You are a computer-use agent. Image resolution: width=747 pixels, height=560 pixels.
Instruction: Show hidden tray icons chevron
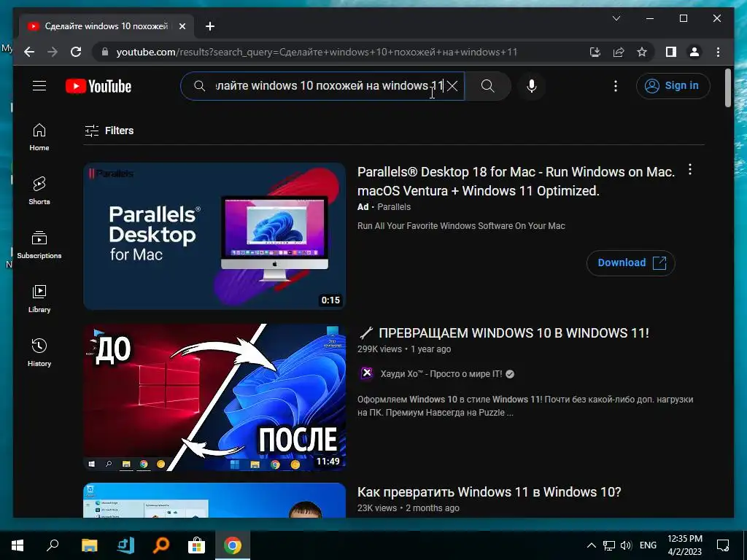591,545
